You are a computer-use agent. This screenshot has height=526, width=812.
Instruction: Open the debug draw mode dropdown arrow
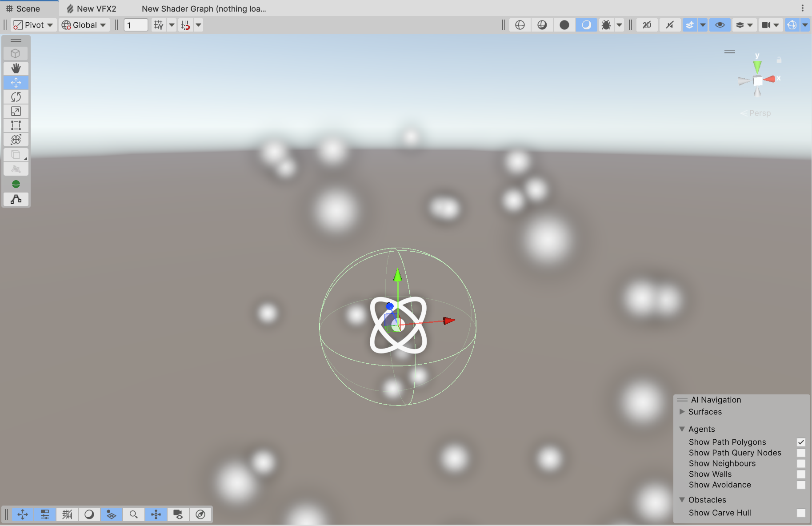619,25
